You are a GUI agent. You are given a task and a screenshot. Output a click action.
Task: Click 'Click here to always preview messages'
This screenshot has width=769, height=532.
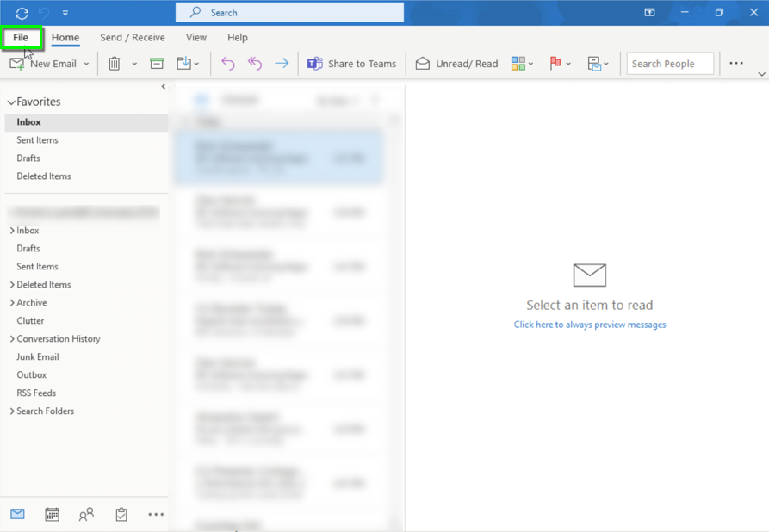(590, 325)
